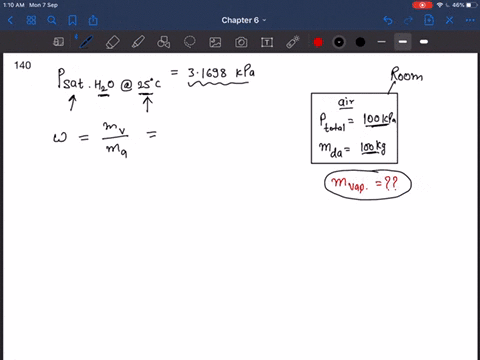Screen dimensions: 480x360
Task: Close editing mode with the X icon
Action: tap(449, 20)
